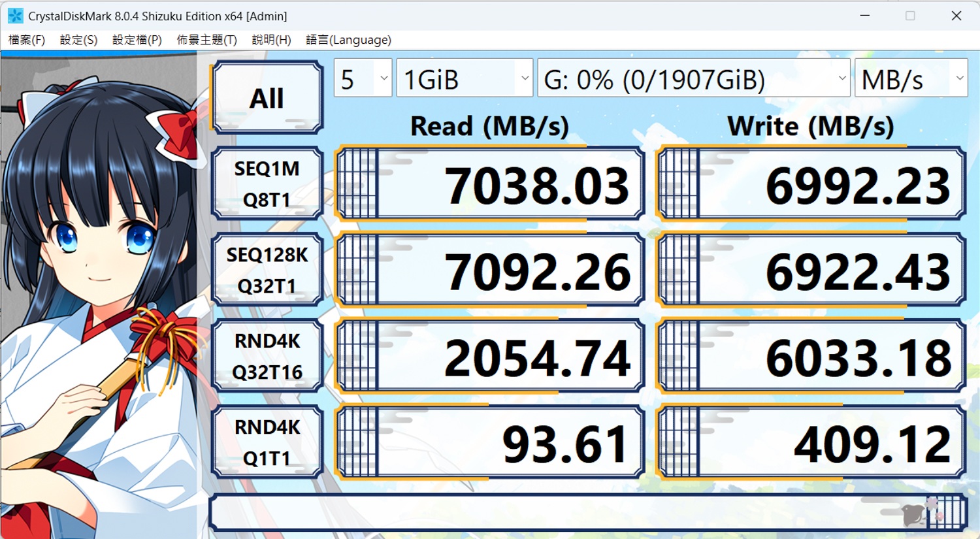Viewport: 980px width, 539px height.
Task: Close the CrystalDiskMark window
Action: pos(956,16)
